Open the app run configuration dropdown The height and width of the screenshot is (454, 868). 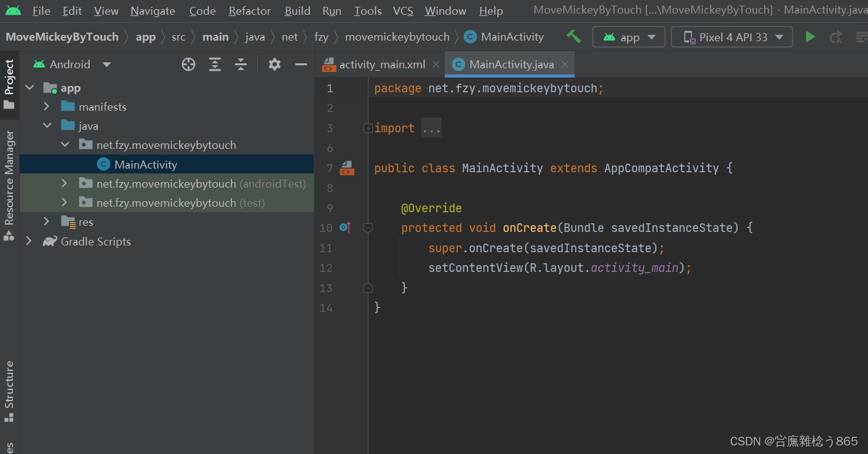629,37
